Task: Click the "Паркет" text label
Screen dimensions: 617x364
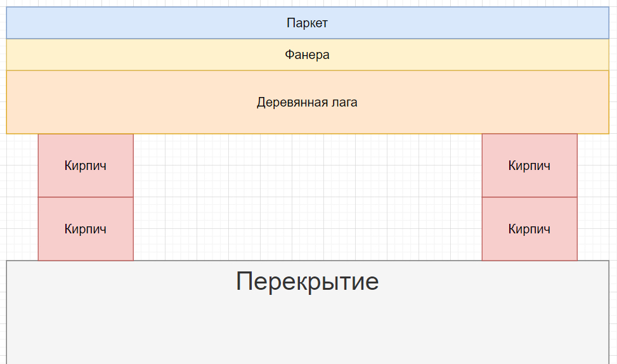Action: [307, 23]
